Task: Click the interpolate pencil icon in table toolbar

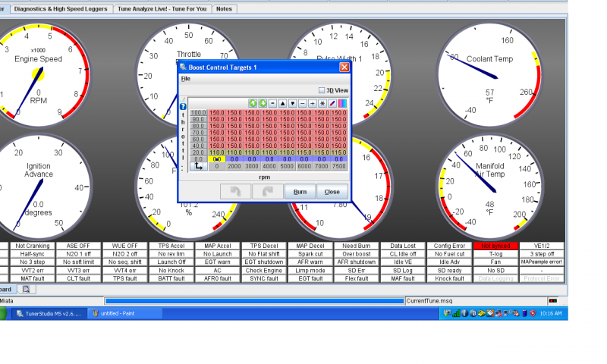Action: [x=332, y=103]
